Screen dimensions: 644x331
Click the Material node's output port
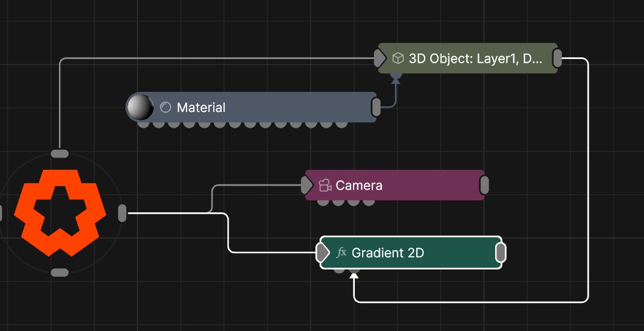[x=376, y=107]
